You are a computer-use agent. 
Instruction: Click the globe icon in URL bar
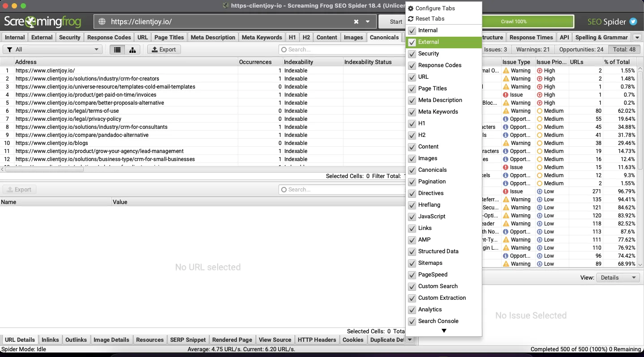point(102,21)
